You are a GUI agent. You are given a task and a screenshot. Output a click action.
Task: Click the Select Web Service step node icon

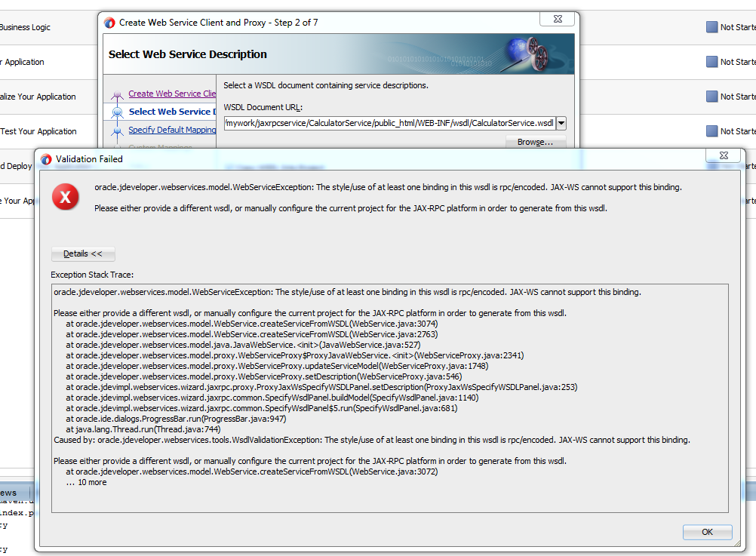click(117, 112)
